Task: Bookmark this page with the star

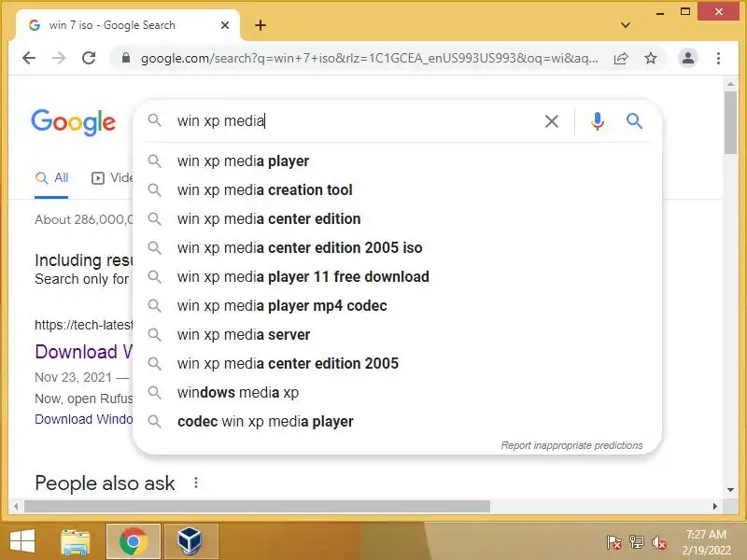Action: [x=650, y=58]
